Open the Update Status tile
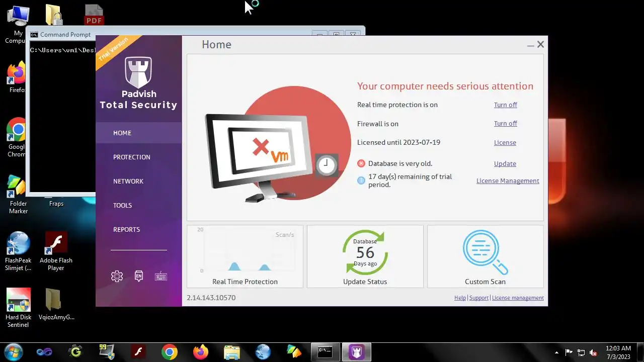The height and width of the screenshot is (362, 644). coord(365,256)
